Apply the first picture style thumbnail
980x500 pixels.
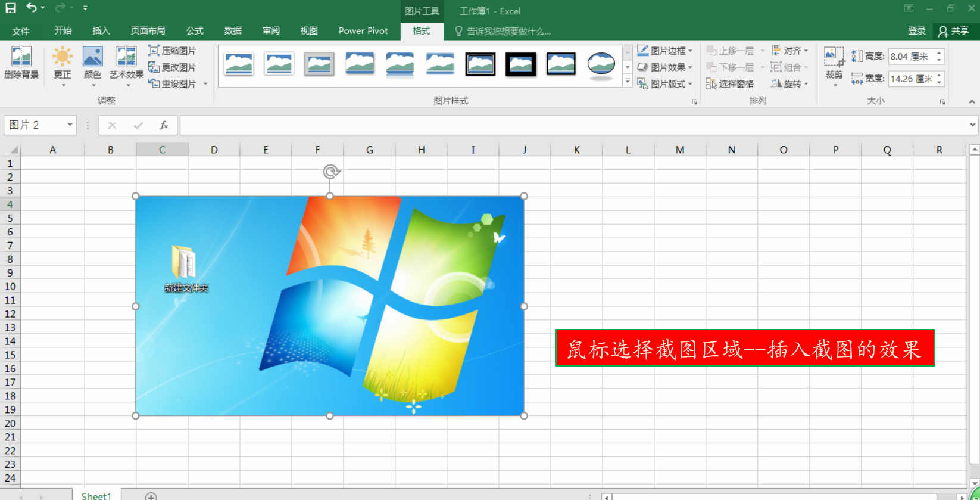pos(239,64)
